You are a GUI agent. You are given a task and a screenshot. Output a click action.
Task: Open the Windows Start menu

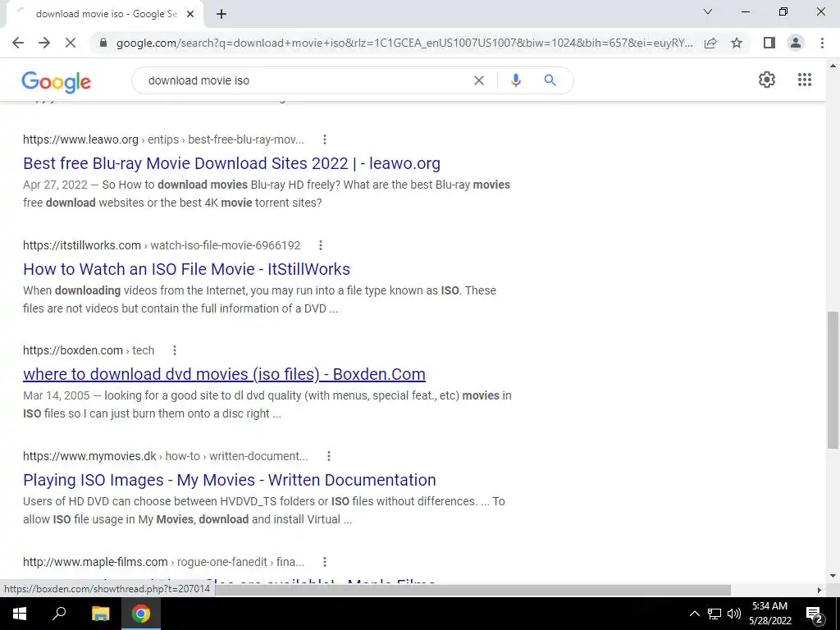20,614
